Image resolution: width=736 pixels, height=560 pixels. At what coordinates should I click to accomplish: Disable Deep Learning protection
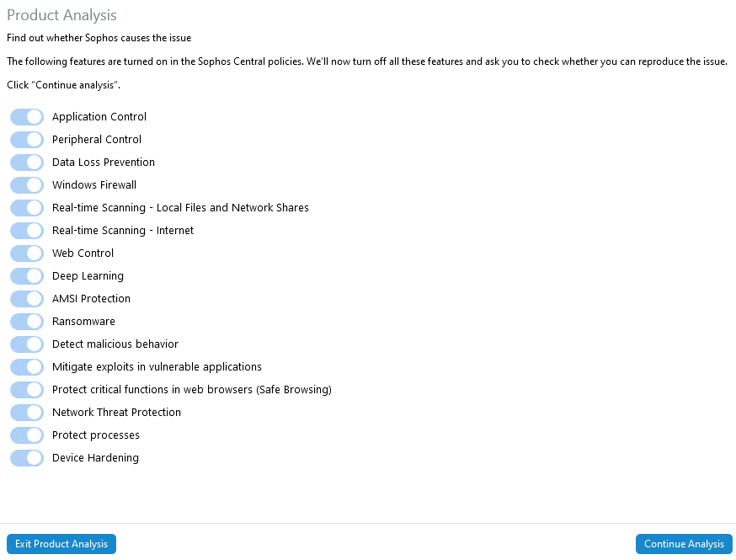click(26, 275)
